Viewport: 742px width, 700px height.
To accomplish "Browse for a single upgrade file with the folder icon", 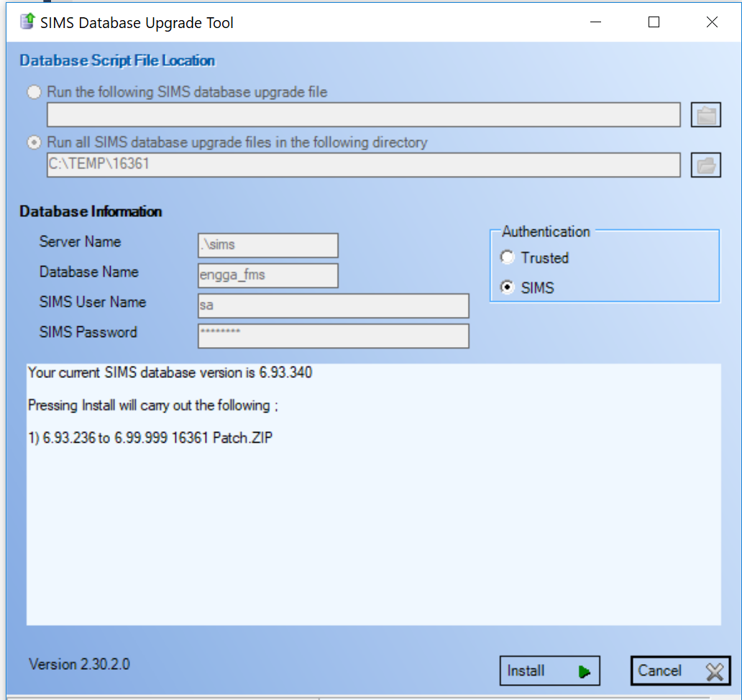I will 705,115.
